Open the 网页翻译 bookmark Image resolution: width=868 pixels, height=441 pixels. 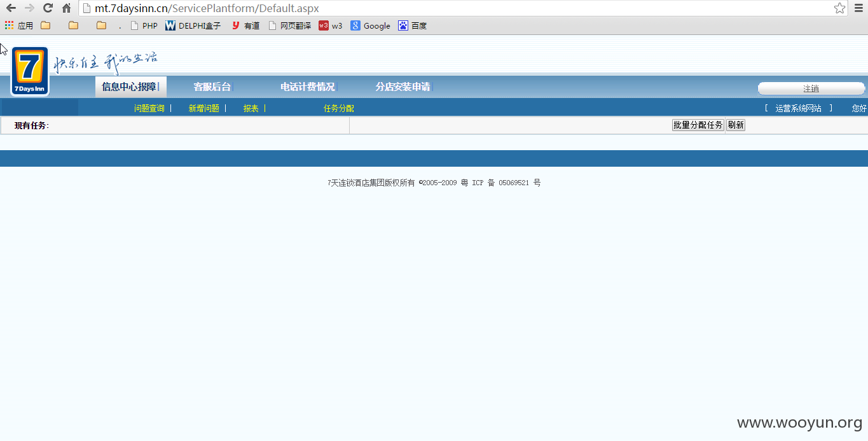click(290, 25)
